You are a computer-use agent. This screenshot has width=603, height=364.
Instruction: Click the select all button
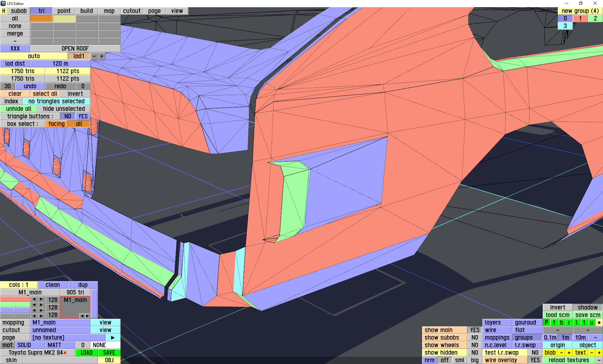[45, 94]
